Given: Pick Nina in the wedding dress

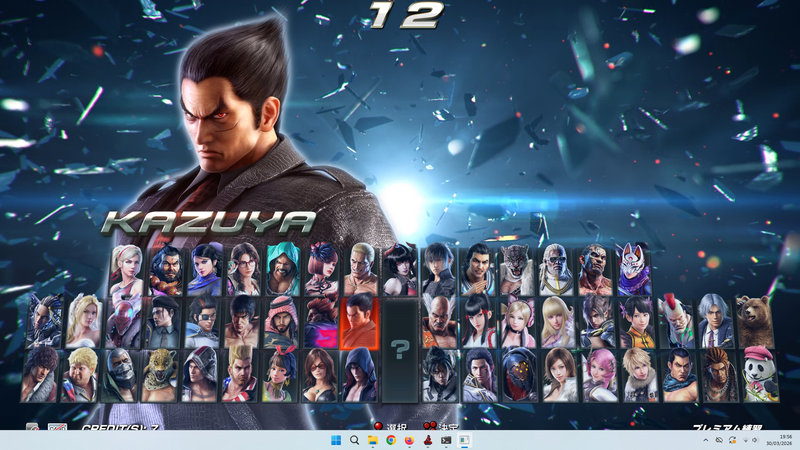Looking at the screenshot, I should click(x=85, y=322).
